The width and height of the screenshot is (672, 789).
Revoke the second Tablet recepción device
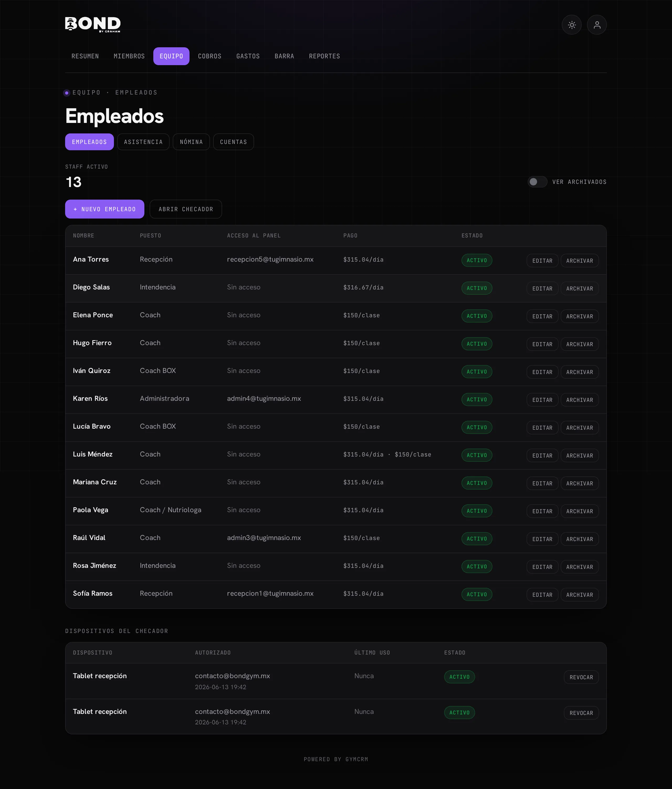tap(581, 713)
